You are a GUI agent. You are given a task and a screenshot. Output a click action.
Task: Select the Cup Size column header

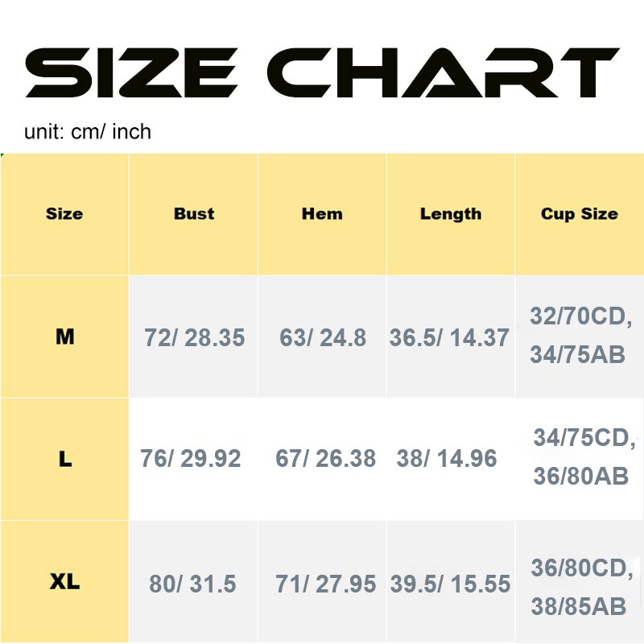coord(580,214)
